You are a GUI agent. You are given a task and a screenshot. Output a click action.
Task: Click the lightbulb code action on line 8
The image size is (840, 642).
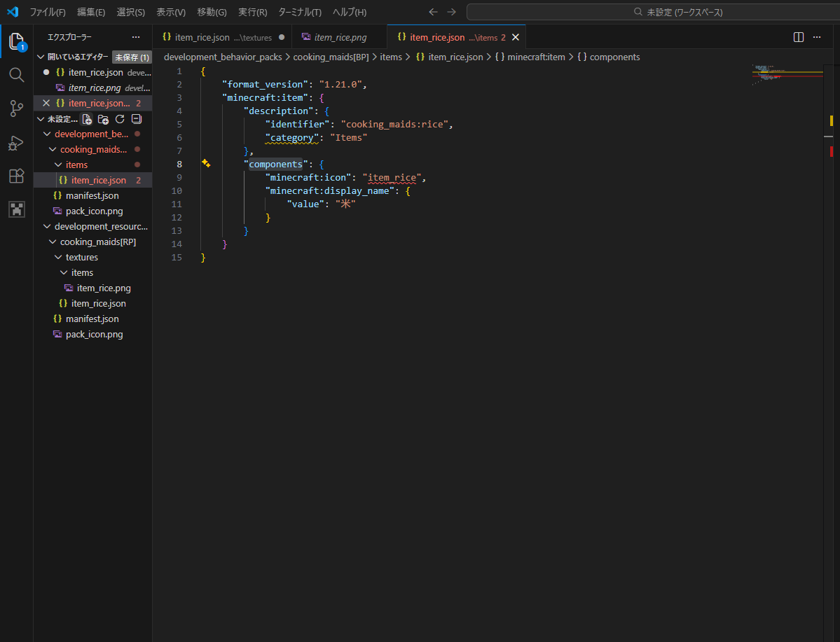click(x=206, y=163)
